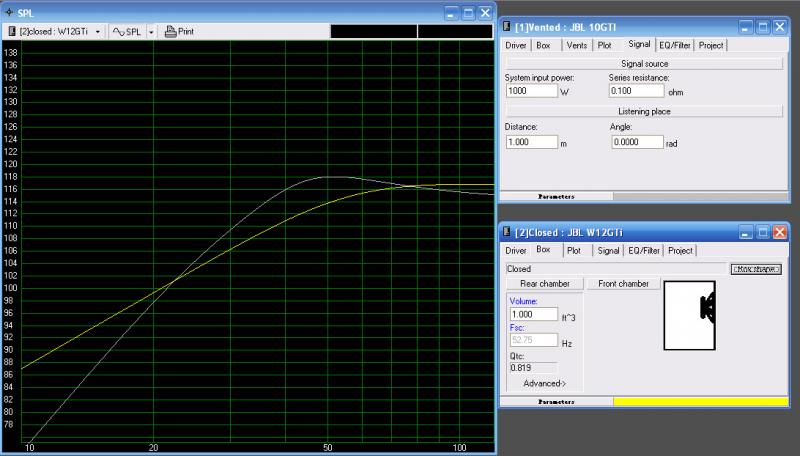
Task: Click the System input power field
Action: coord(531,90)
